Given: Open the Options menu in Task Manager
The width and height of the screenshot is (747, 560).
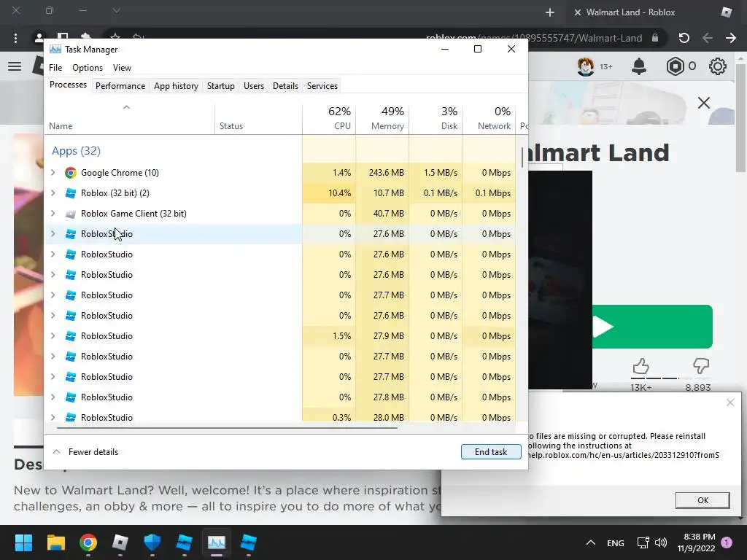Looking at the screenshot, I should click(88, 68).
